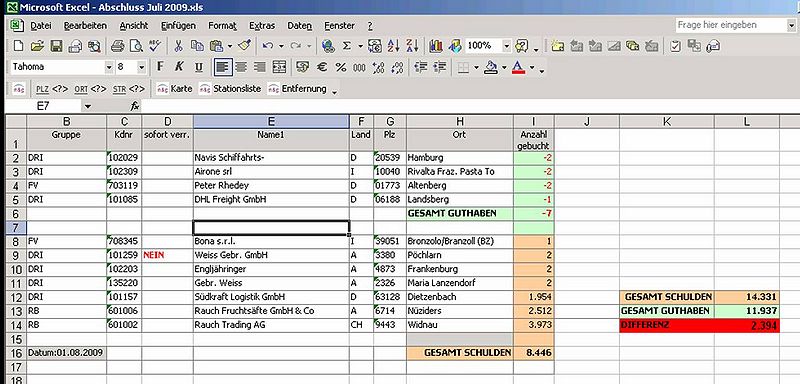Toggle bold formatting (F)
This screenshot has height=384, width=800.
coord(160,67)
